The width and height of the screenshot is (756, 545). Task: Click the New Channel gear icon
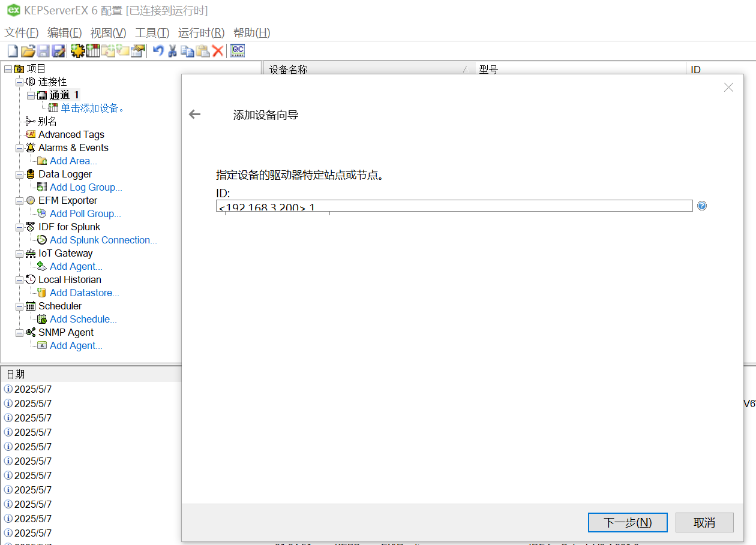[x=77, y=51]
